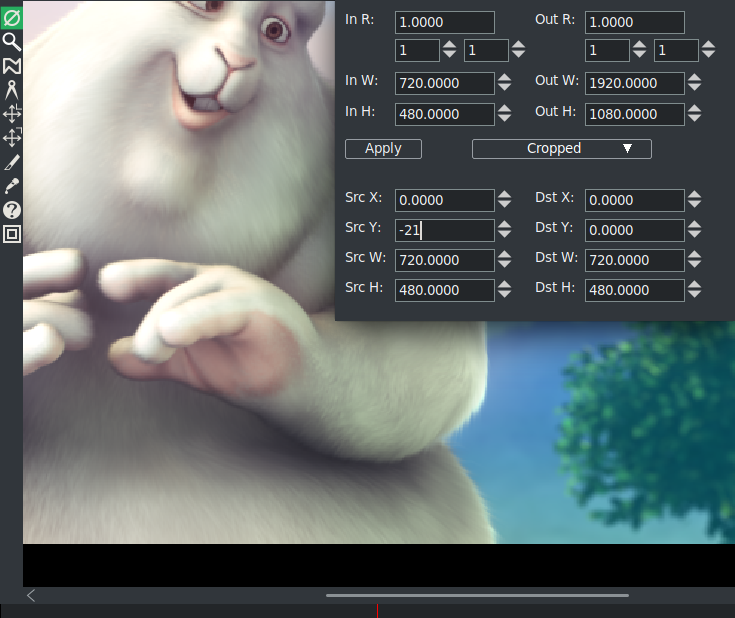This screenshot has width=735, height=618.
Task: Click the In R input field
Action: coord(444,23)
